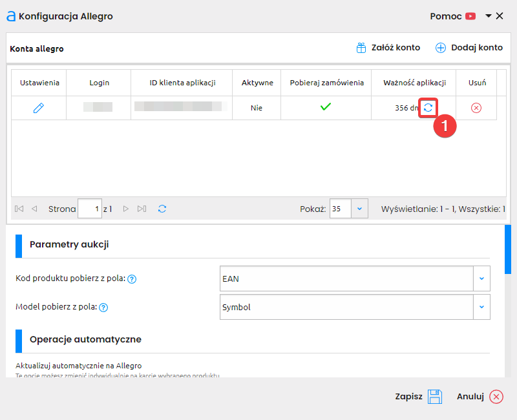The image size is (517, 420).
Task: Click the pencil edit settings icon
Action: click(x=39, y=108)
